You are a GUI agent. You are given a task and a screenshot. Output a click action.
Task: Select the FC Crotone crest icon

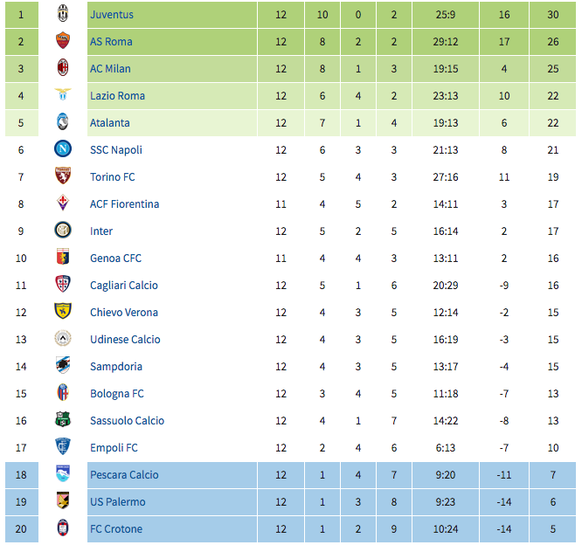click(x=63, y=528)
